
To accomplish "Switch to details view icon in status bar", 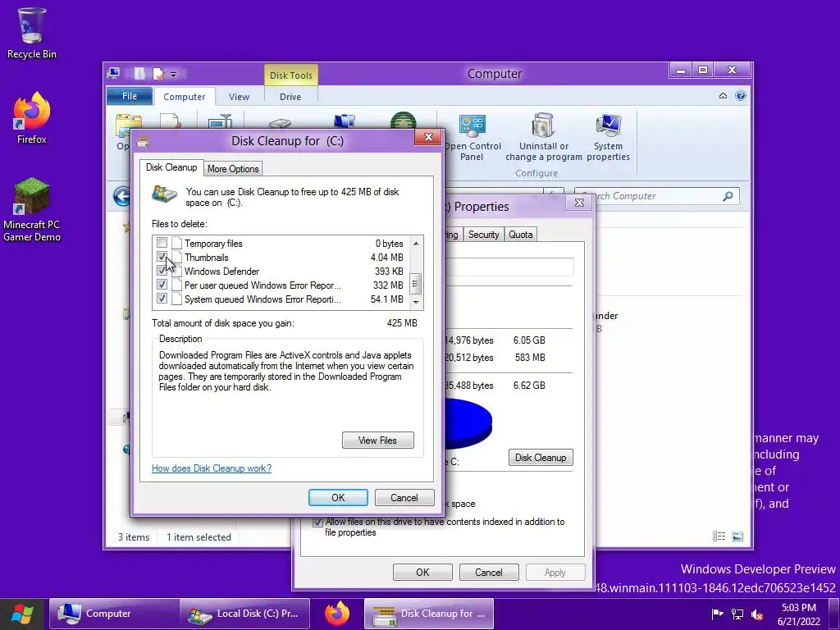I will (x=719, y=536).
